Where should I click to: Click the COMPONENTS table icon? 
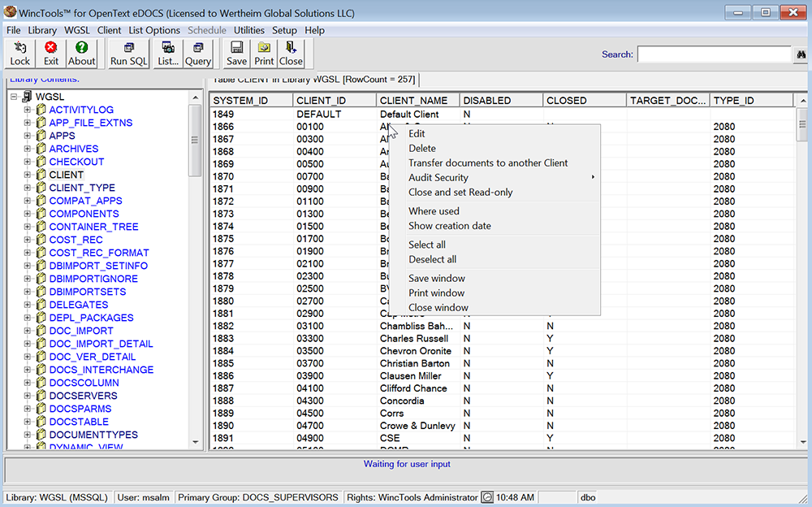(x=41, y=214)
